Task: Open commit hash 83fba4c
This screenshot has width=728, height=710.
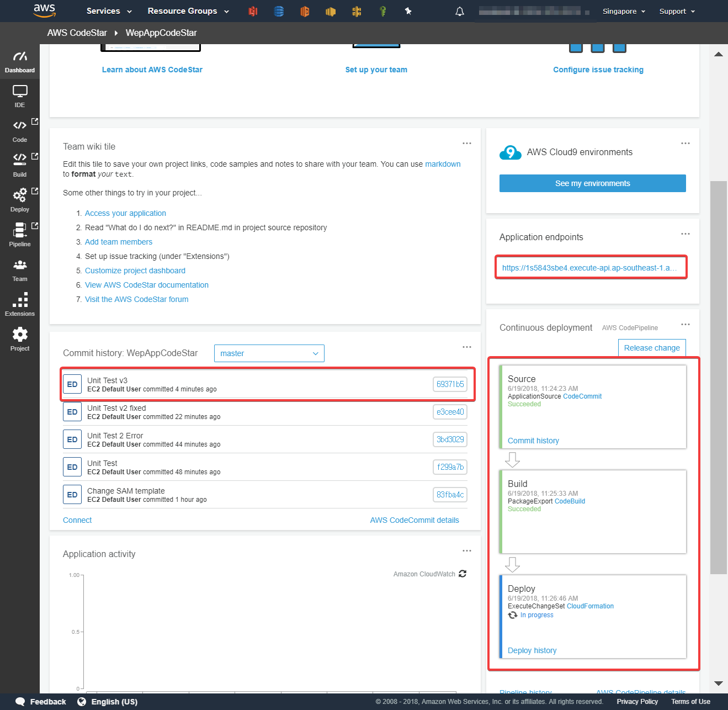Action: (x=450, y=495)
